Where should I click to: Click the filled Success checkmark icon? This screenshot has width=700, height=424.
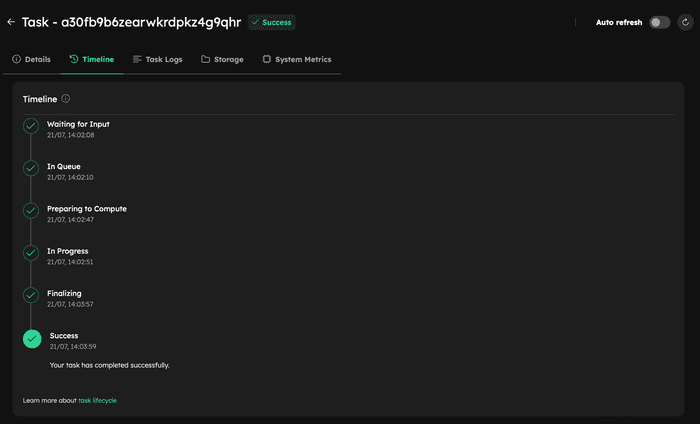[x=32, y=339]
